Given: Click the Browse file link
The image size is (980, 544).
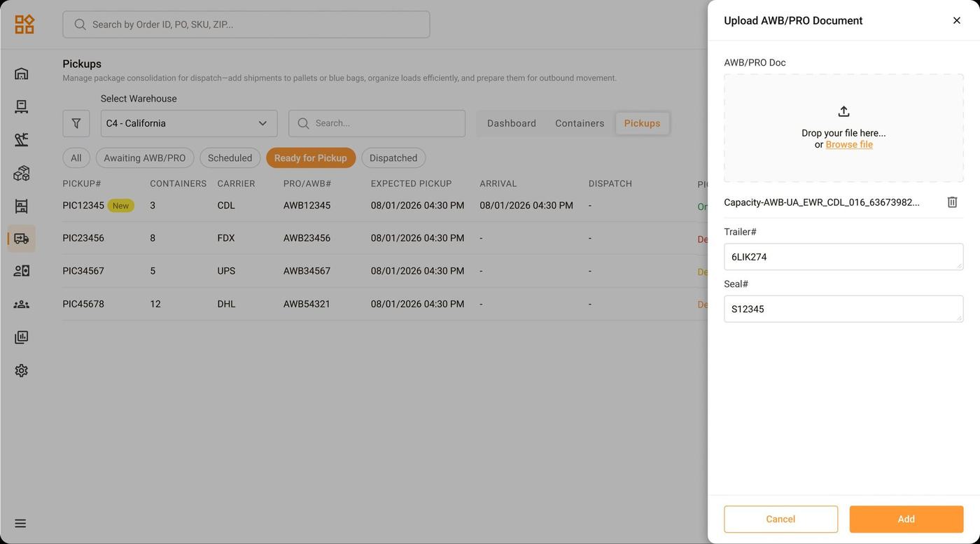Looking at the screenshot, I should coord(849,145).
